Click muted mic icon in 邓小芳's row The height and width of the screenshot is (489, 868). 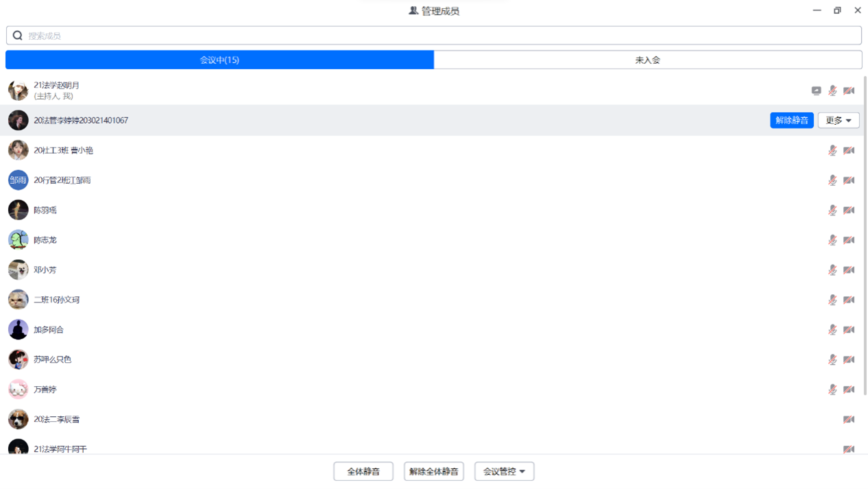(x=832, y=270)
